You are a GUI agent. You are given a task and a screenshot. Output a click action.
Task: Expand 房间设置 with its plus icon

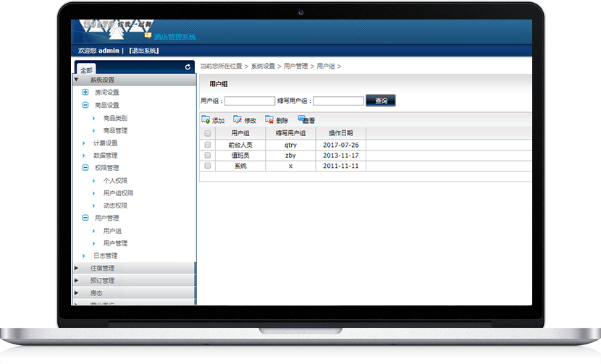pos(85,93)
